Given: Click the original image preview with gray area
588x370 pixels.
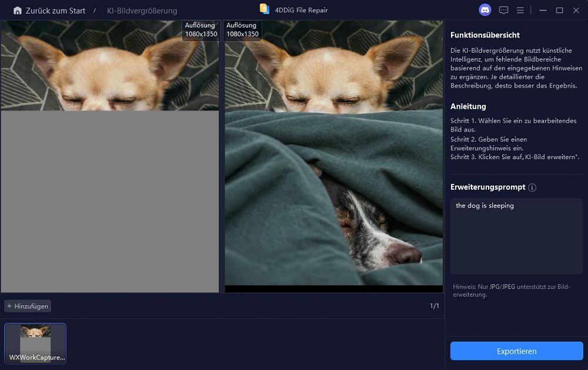Looking at the screenshot, I should click(109, 156).
